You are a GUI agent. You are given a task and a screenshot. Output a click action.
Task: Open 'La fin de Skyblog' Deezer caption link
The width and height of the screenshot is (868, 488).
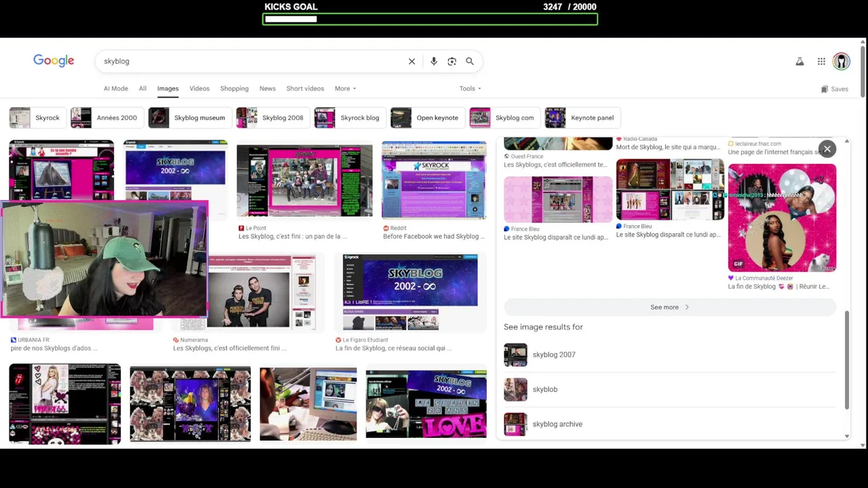778,287
